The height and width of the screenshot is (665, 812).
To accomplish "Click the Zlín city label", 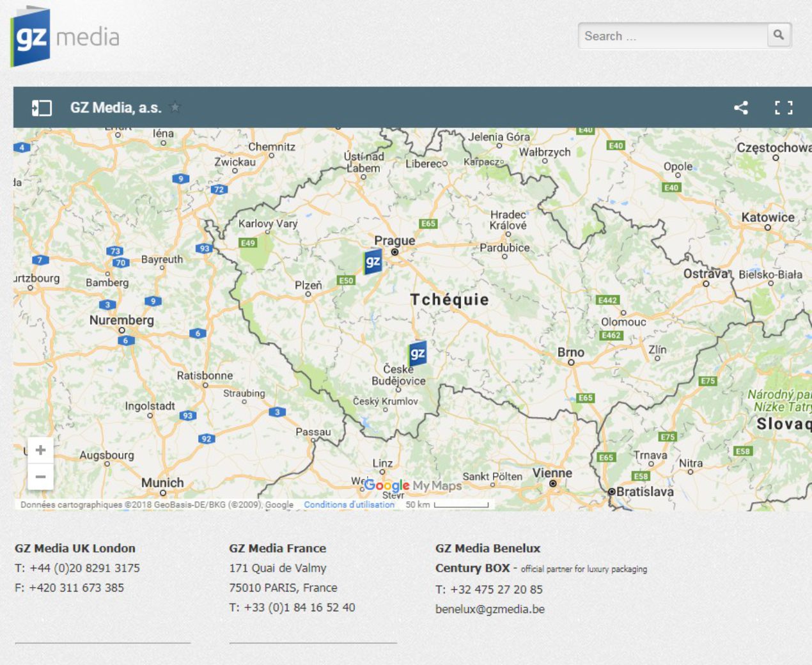I will [x=657, y=350].
